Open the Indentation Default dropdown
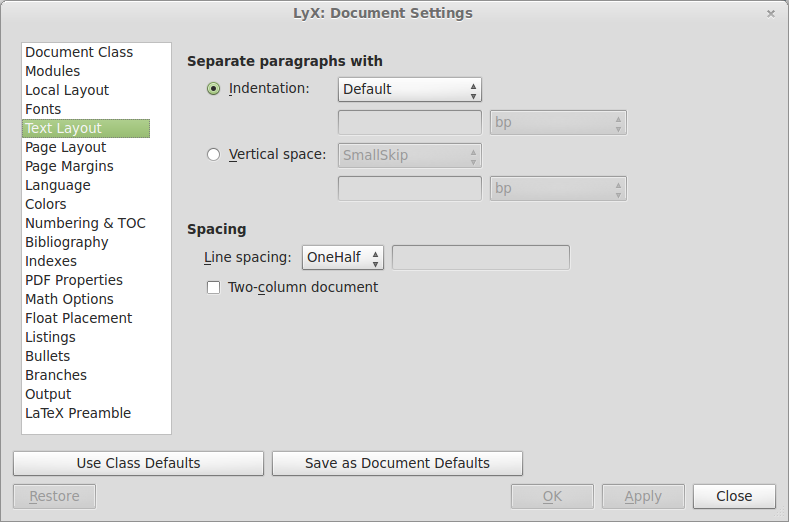Viewport: 789px width, 522px height. tap(410, 89)
